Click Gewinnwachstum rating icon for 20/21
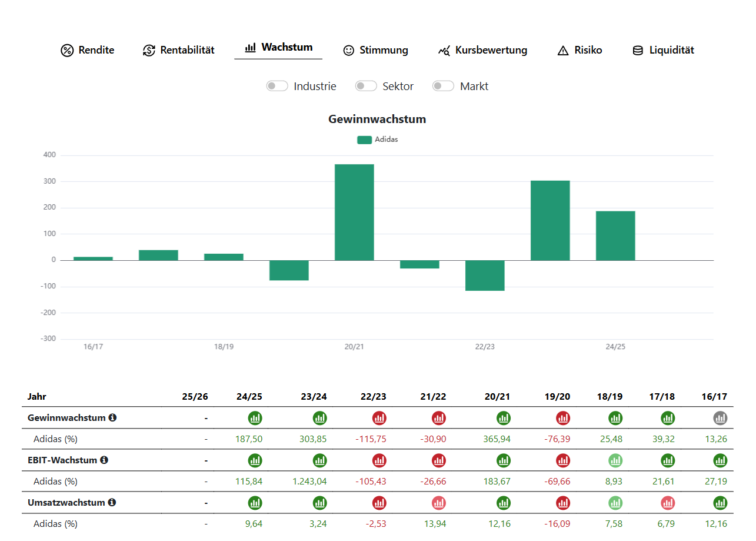756x541 pixels. [504, 418]
